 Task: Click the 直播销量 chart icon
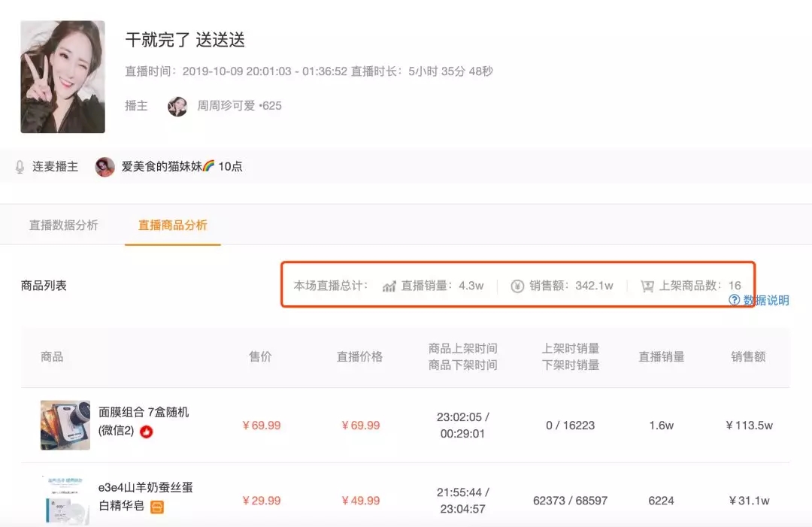pyautogui.click(x=389, y=286)
